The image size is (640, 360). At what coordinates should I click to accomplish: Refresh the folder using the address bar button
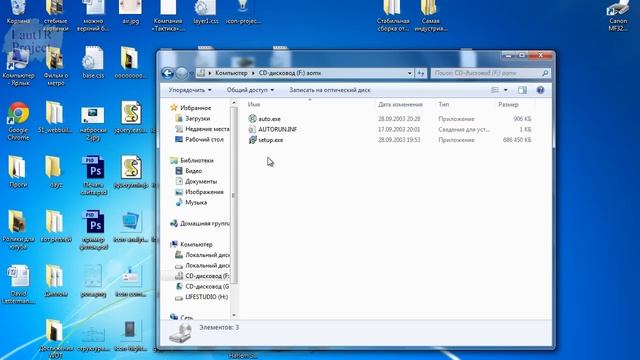click(420, 73)
